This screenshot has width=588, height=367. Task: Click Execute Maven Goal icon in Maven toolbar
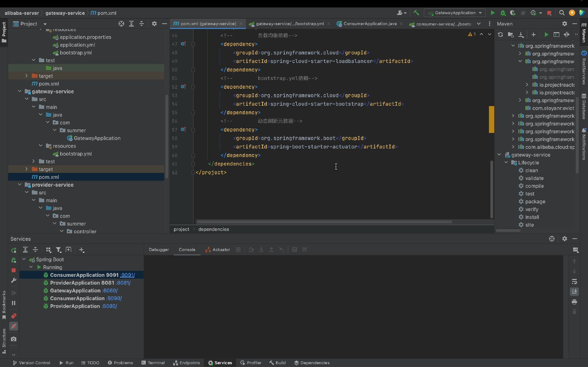click(557, 34)
